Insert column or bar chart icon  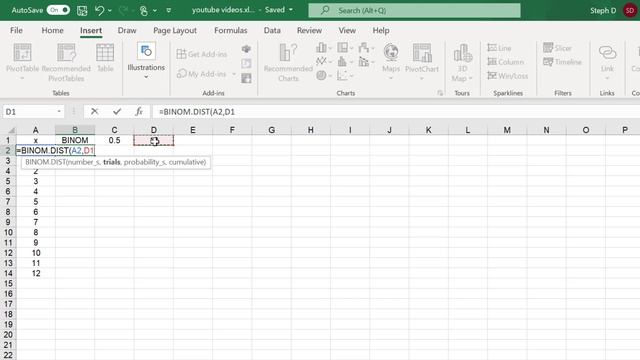pos(321,48)
